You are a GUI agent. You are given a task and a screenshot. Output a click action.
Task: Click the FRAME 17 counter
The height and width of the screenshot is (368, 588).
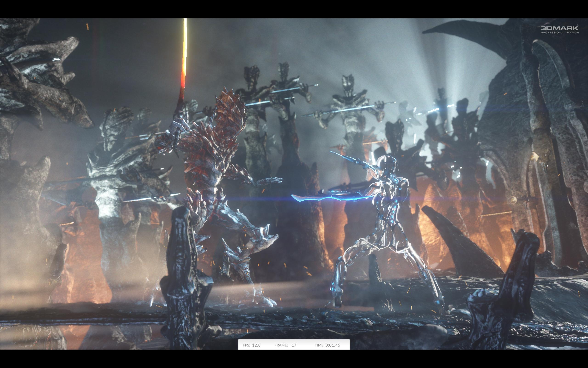pyautogui.click(x=285, y=345)
